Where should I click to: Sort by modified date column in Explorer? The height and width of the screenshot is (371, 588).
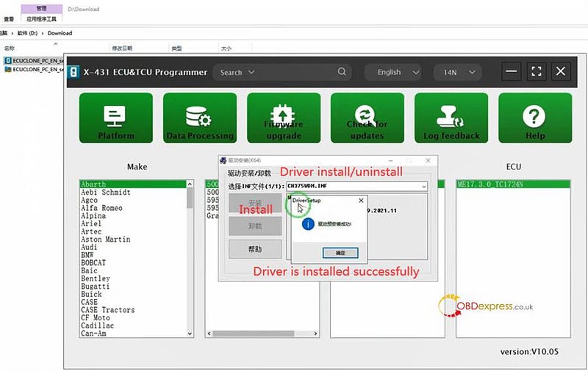pos(122,48)
